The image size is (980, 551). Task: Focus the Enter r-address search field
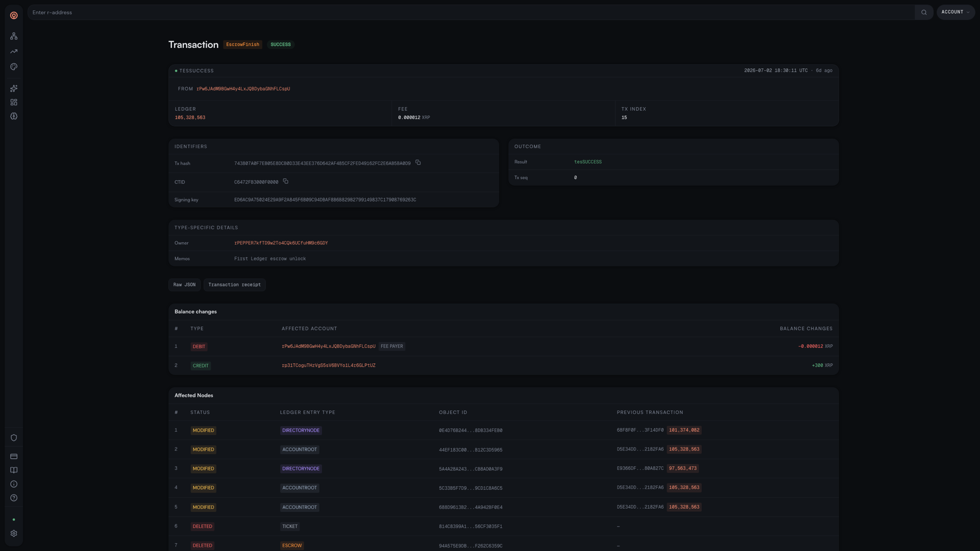pyautogui.click(x=471, y=12)
